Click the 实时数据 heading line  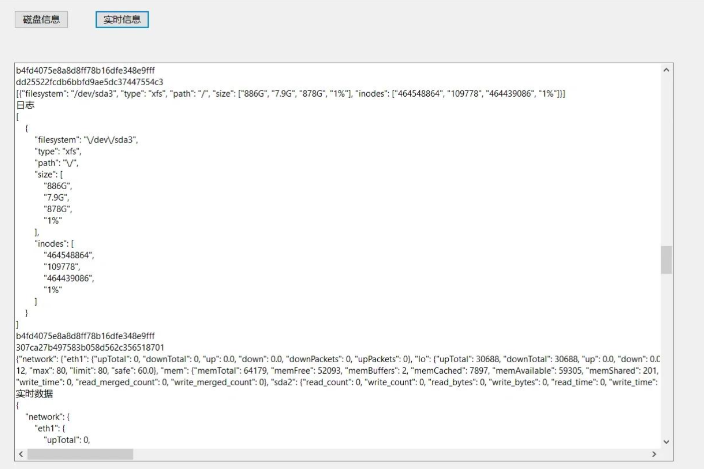[x=35, y=394]
